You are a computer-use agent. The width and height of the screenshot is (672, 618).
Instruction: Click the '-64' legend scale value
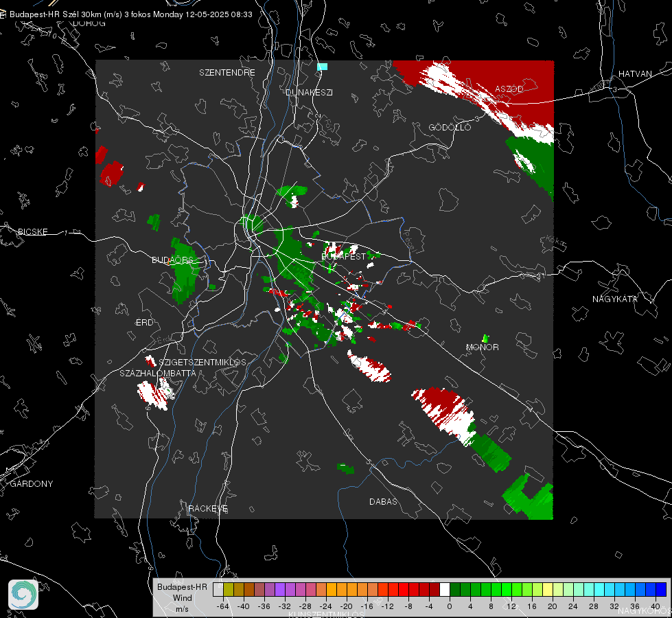223,606
